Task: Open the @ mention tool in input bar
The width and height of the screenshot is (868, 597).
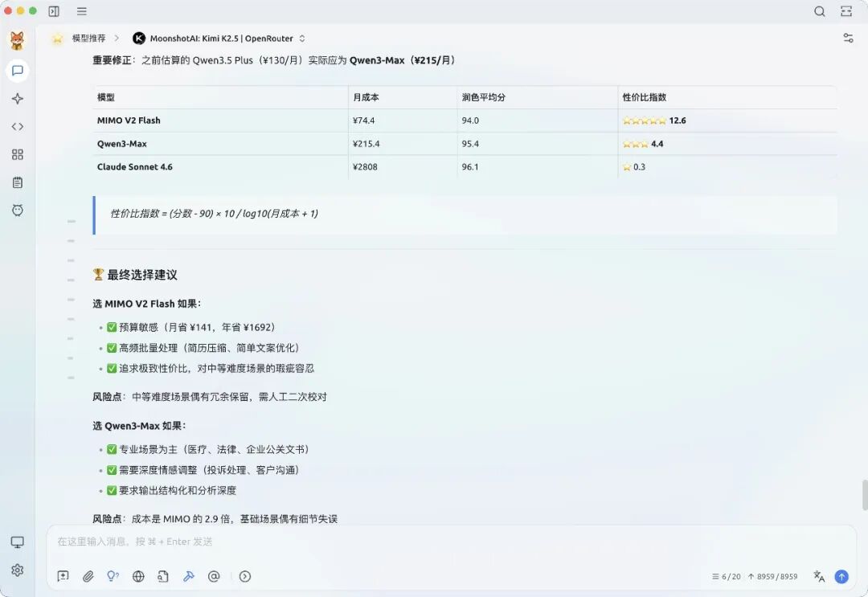Action: [214, 576]
